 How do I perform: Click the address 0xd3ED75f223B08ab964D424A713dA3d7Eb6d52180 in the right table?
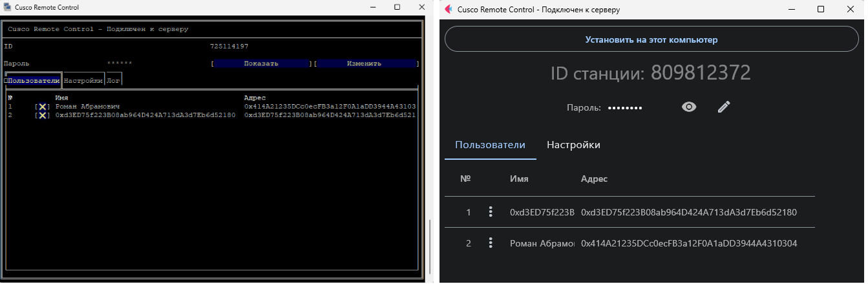tap(689, 212)
